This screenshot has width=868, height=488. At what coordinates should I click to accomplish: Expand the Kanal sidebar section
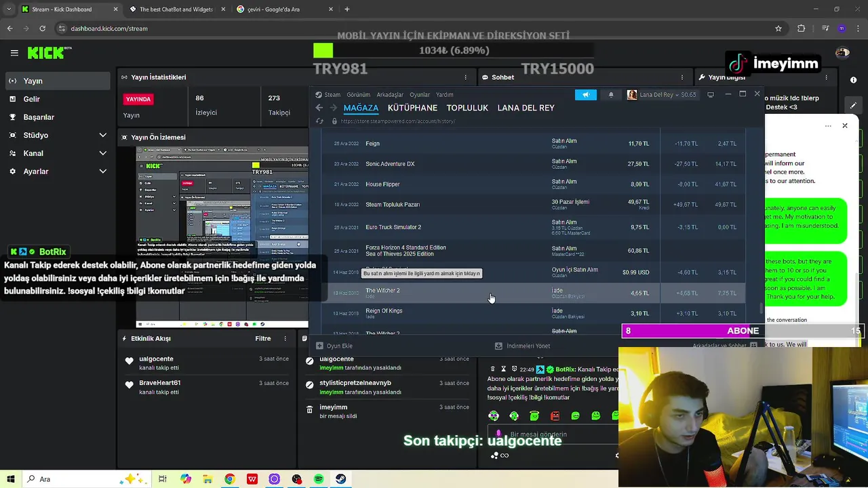[x=57, y=153]
